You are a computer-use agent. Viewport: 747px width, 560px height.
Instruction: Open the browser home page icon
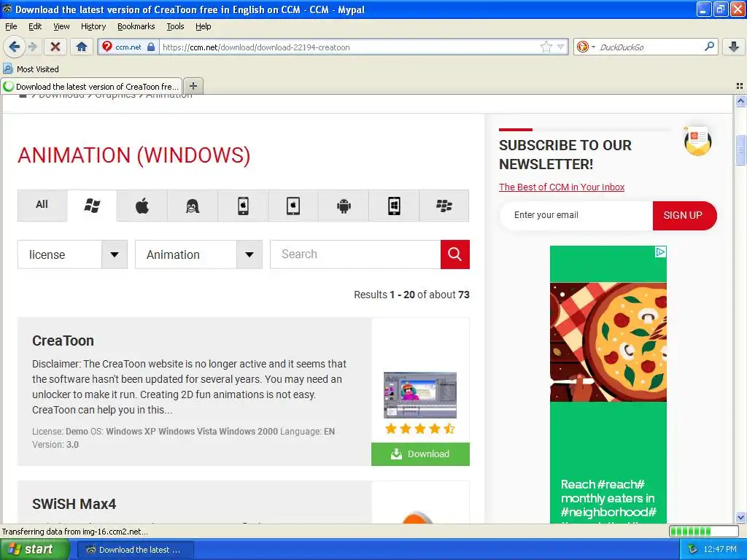click(x=82, y=47)
